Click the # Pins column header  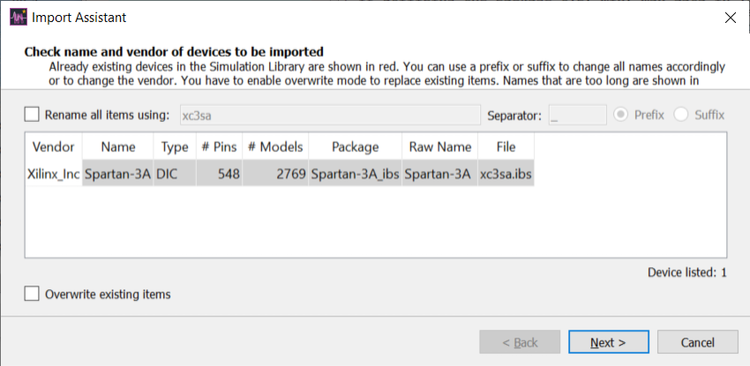click(x=219, y=147)
